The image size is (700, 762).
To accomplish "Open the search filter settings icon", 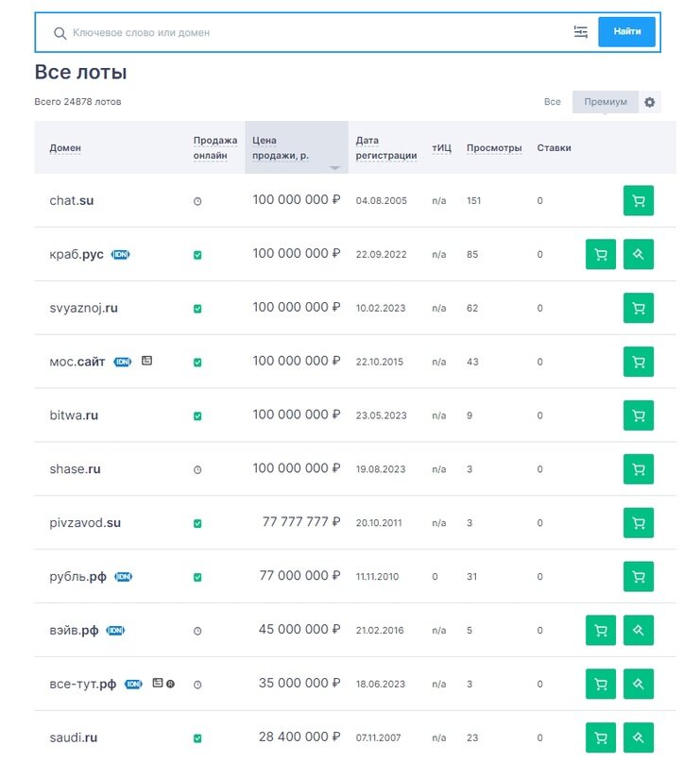I will (580, 32).
